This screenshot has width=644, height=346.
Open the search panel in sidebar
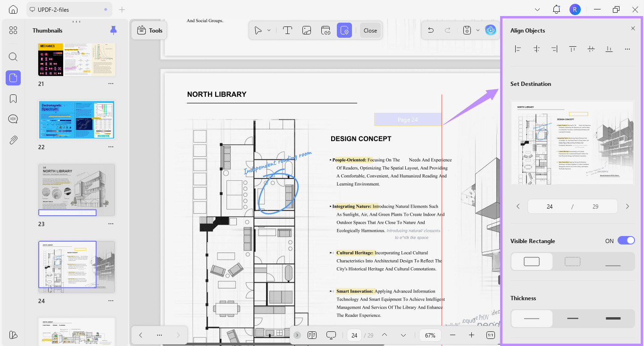pos(13,57)
